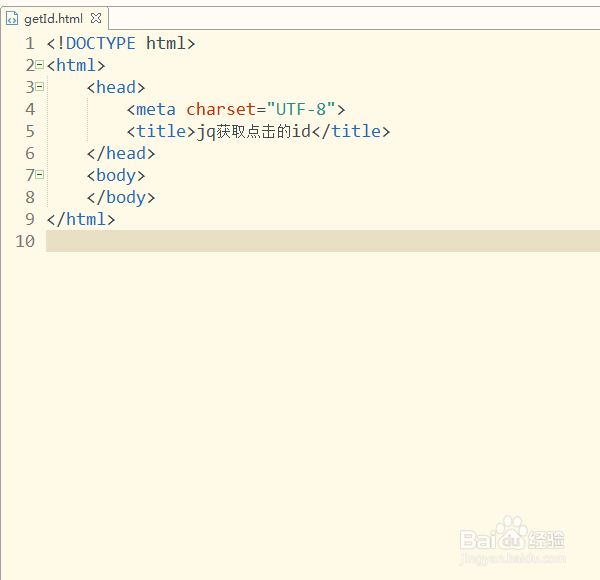
Task: Click line number 9 in the gutter
Action: [x=30, y=220]
